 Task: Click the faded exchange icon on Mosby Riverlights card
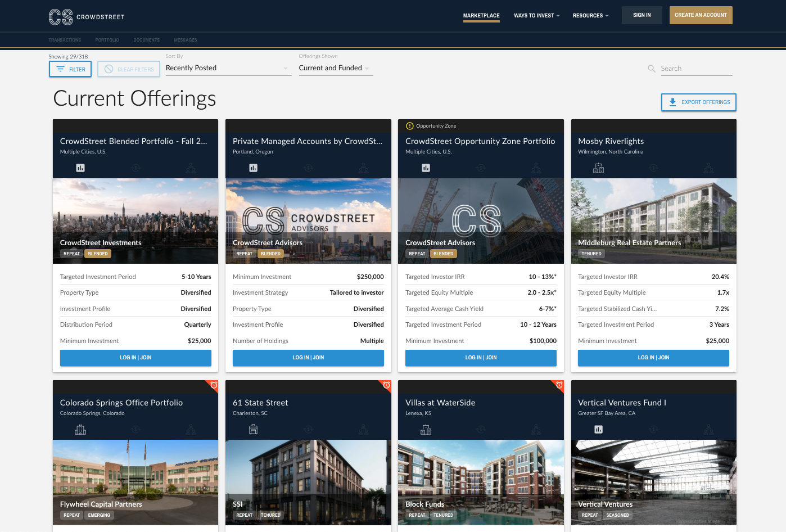point(653,168)
